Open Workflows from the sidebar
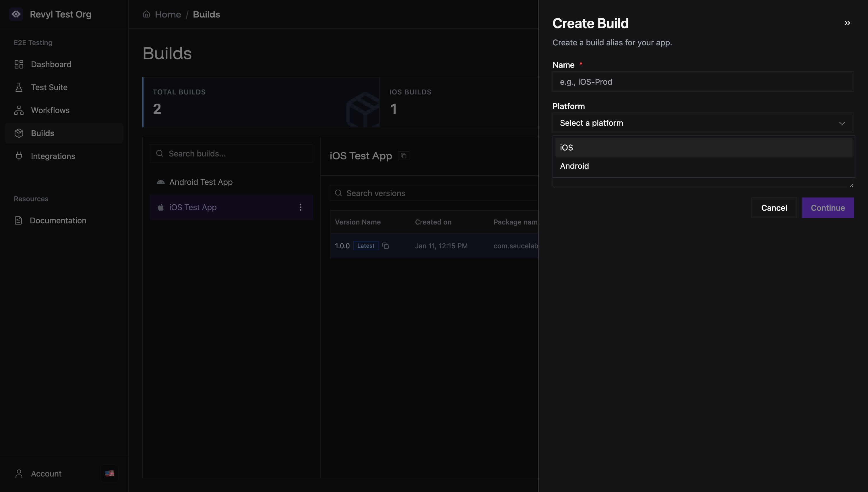Viewport: 868px width, 492px height. 50,110
